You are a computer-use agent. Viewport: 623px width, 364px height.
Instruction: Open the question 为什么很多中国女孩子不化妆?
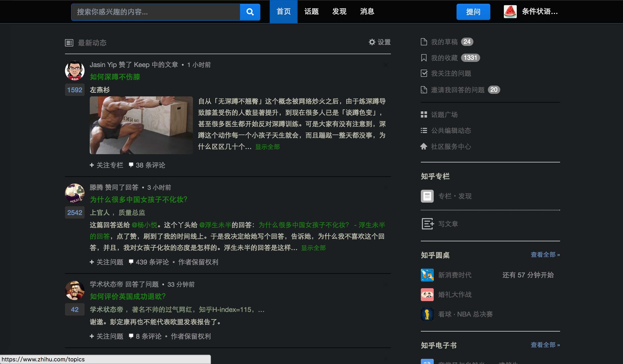tap(138, 200)
